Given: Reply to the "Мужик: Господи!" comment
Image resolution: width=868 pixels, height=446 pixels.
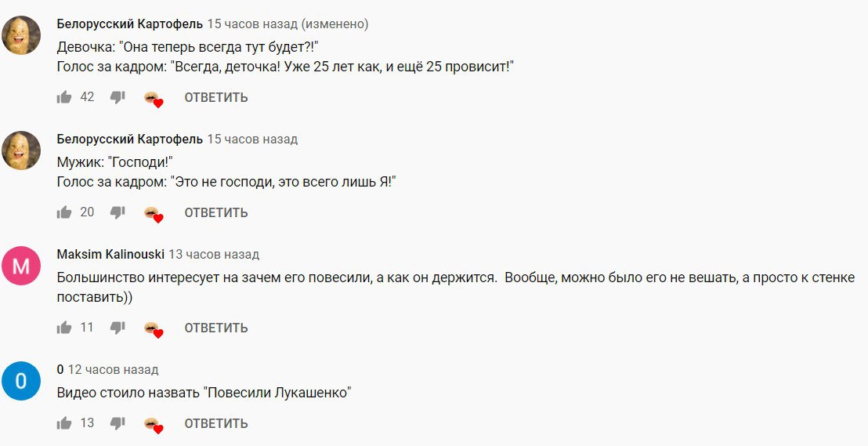Looking at the screenshot, I should tap(216, 212).
